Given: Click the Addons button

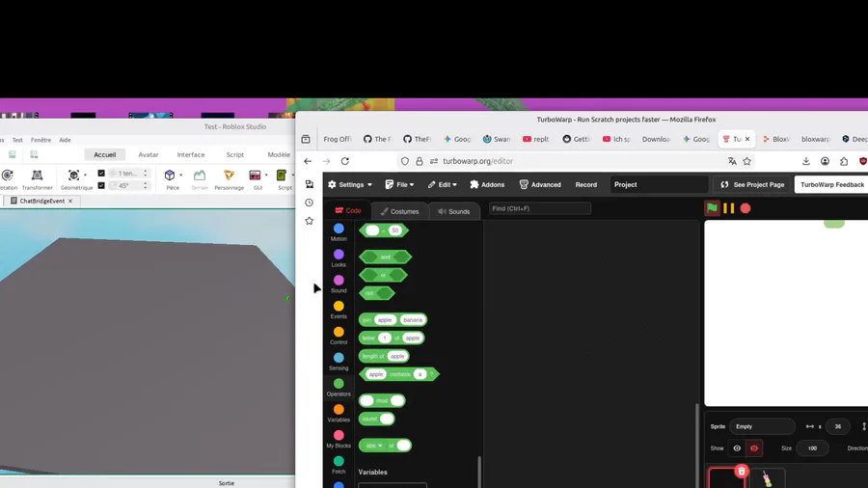Looking at the screenshot, I should [487, 185].
